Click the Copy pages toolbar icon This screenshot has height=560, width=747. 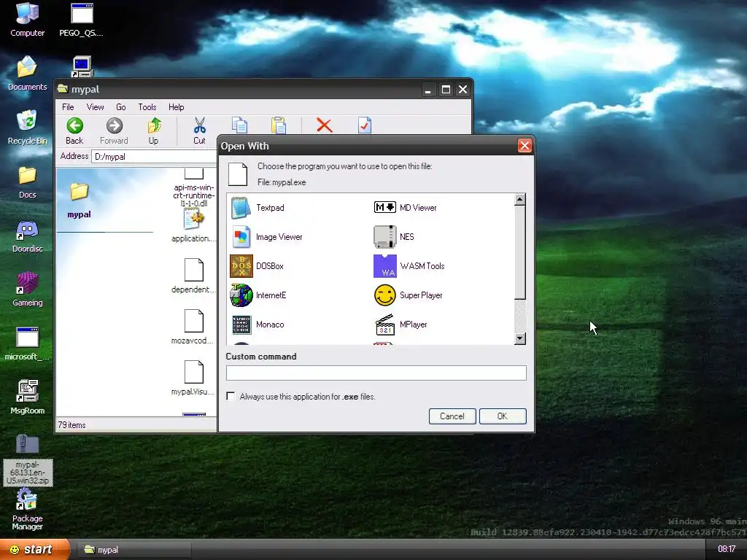point(239,125)
